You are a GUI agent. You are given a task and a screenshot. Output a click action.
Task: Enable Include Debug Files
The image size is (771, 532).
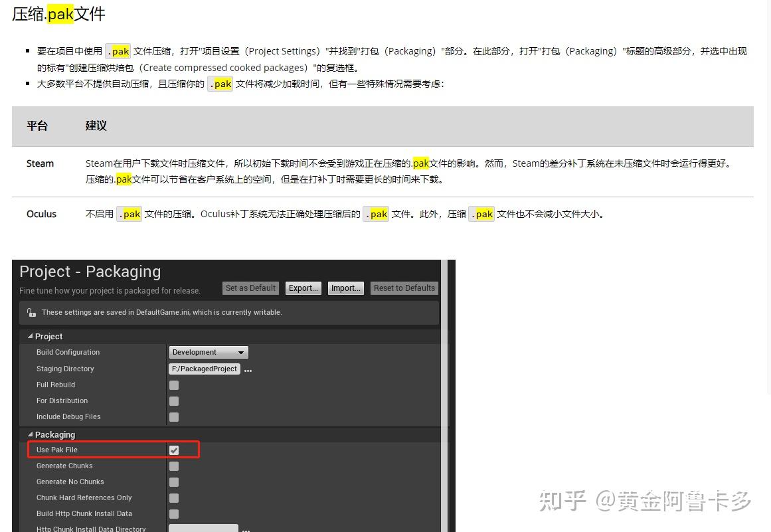[x=173, y=416]
